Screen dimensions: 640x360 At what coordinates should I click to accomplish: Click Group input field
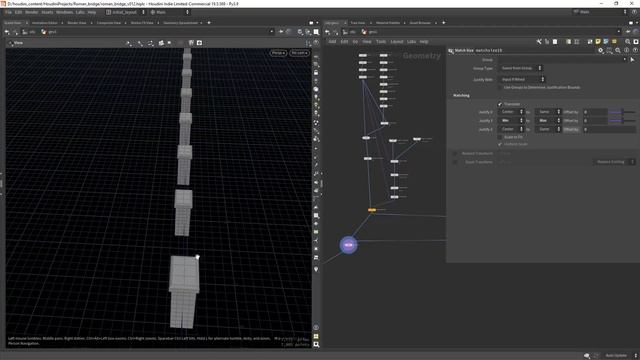pyautogui.click(x=562, y=60)
